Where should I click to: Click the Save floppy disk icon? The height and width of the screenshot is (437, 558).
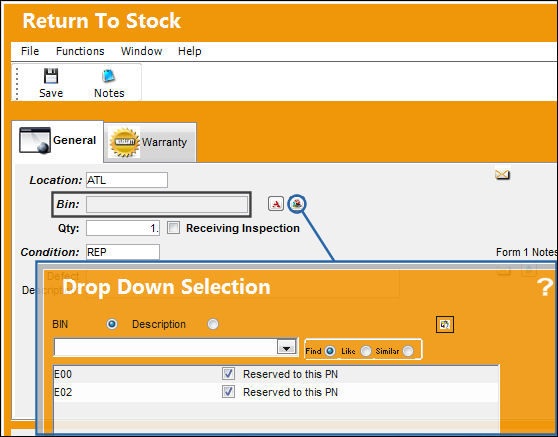pos(51,76)
